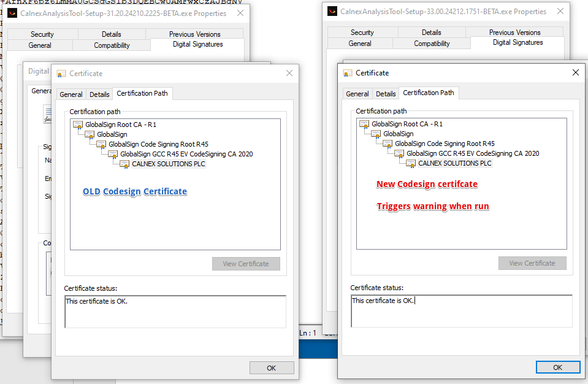The image size is (588, 384).
Task: Click CALNEX SOLUTIONS PLC certificate icon in right dialog
Action: (x=411, y=163)
